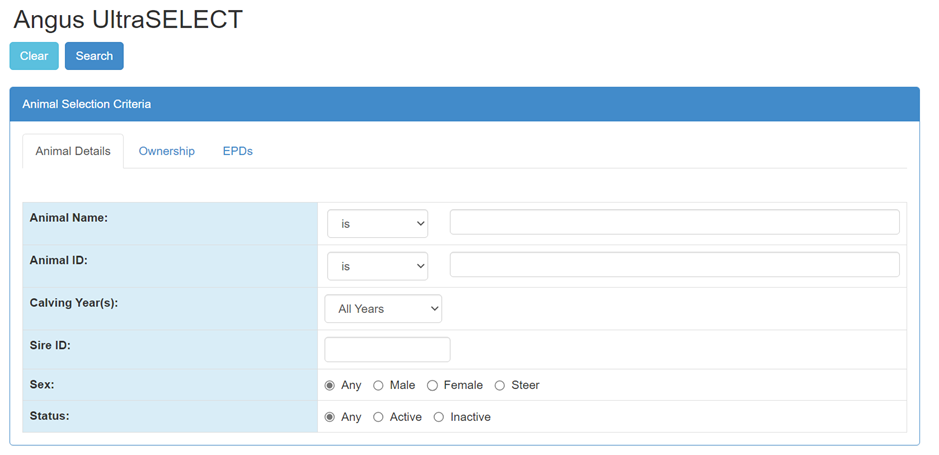Expand the Animal ID 'is' operator dropdown
The image size is (939, 455).
(377, 266)
